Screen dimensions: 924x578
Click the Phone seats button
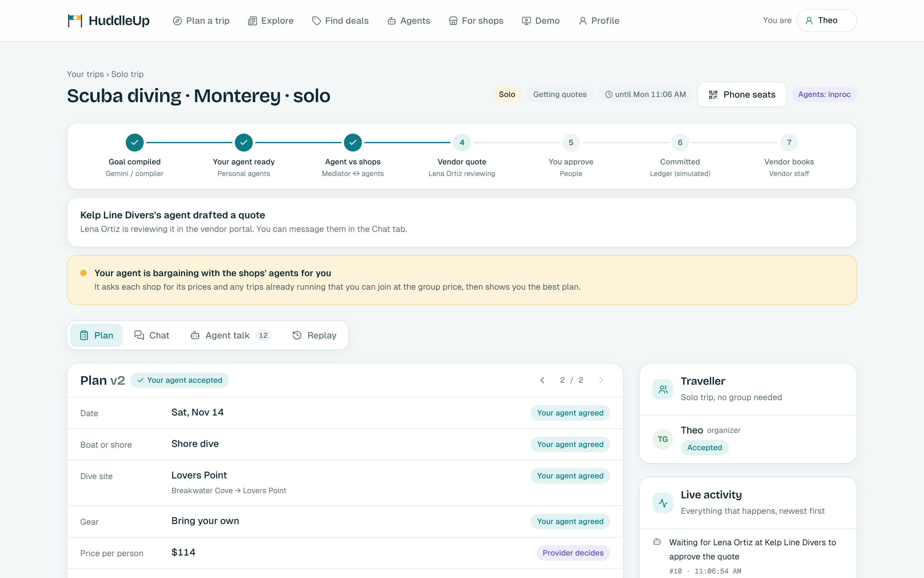coord(741,94)
